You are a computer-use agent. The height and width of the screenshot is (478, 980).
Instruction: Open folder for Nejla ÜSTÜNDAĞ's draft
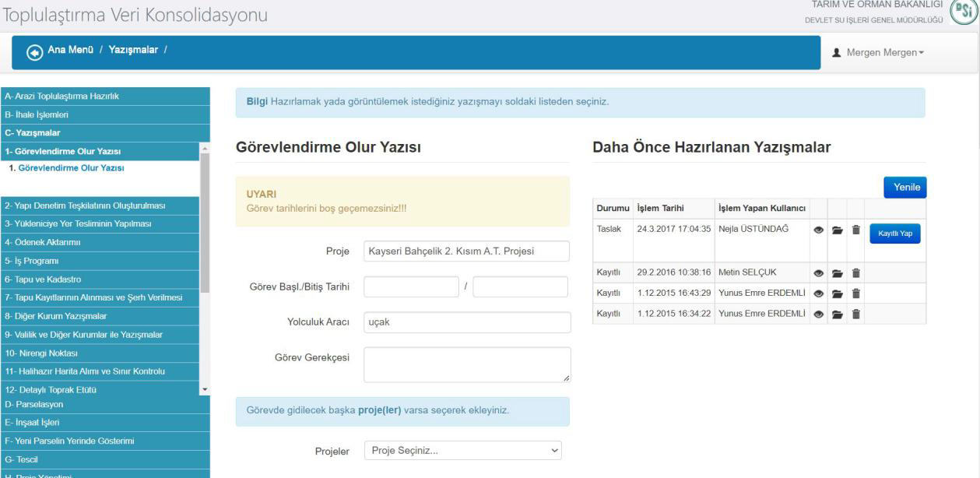click(837, 230)
